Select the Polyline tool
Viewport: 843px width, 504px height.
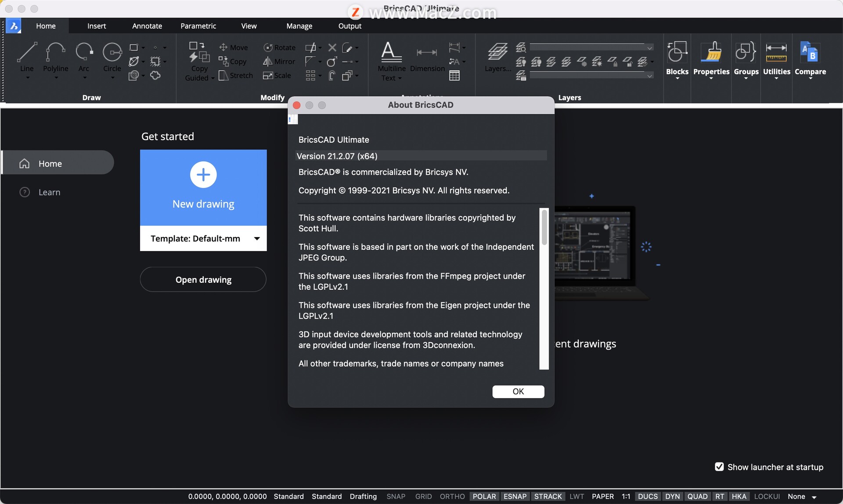[56, 57]
